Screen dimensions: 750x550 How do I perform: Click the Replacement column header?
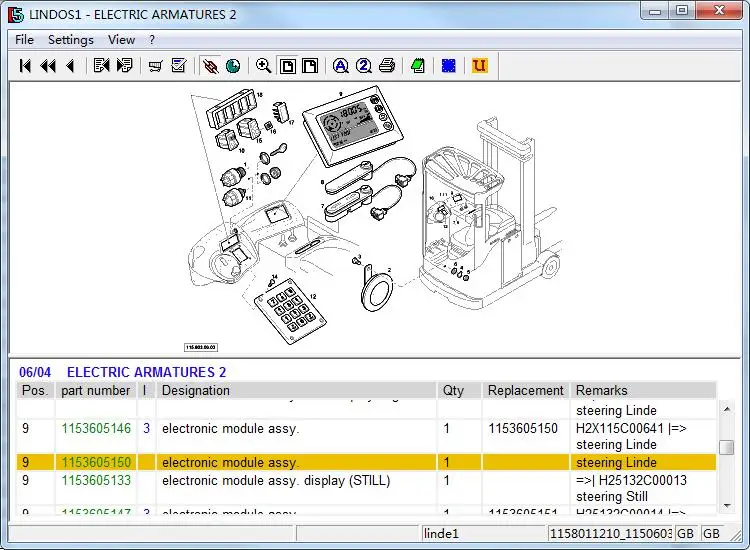pyautogui.click(x=526, y=390)
